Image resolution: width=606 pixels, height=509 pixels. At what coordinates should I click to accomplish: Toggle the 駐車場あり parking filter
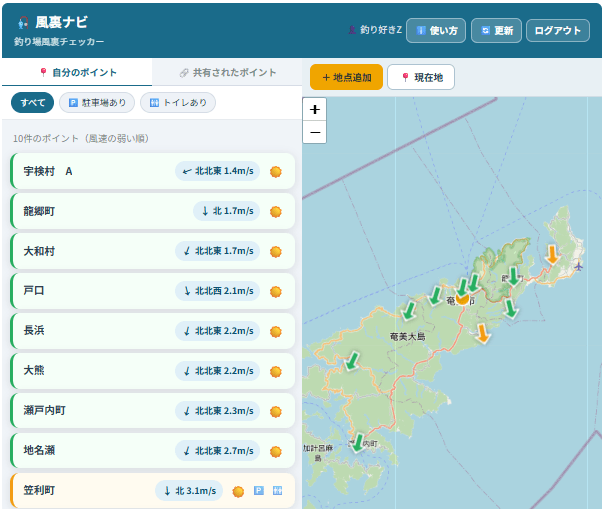(97, 103)
